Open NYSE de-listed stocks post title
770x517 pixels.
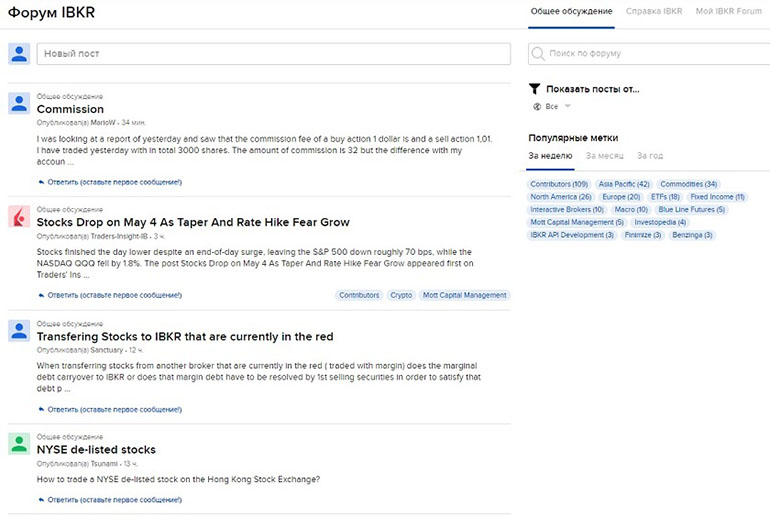tap(96, 449)
